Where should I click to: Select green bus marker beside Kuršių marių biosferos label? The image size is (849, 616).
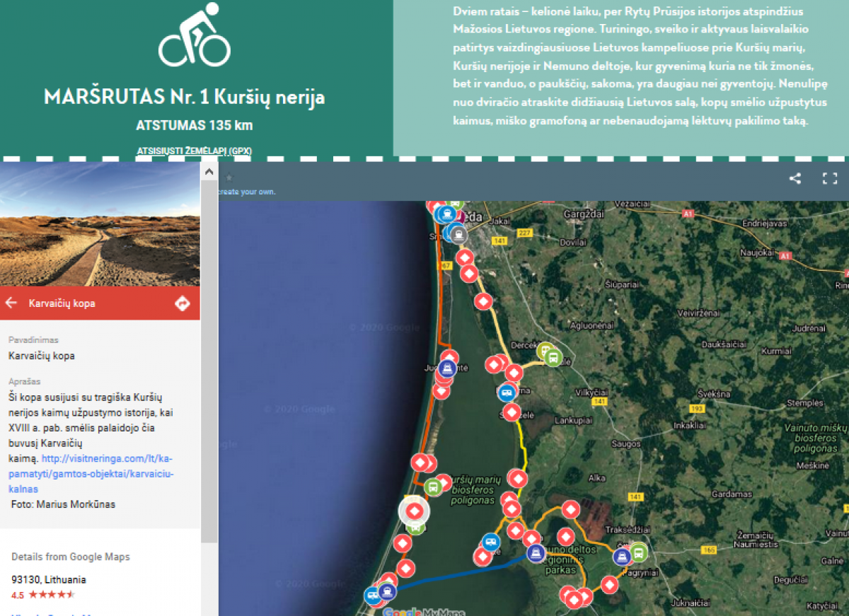click(433, 487)
